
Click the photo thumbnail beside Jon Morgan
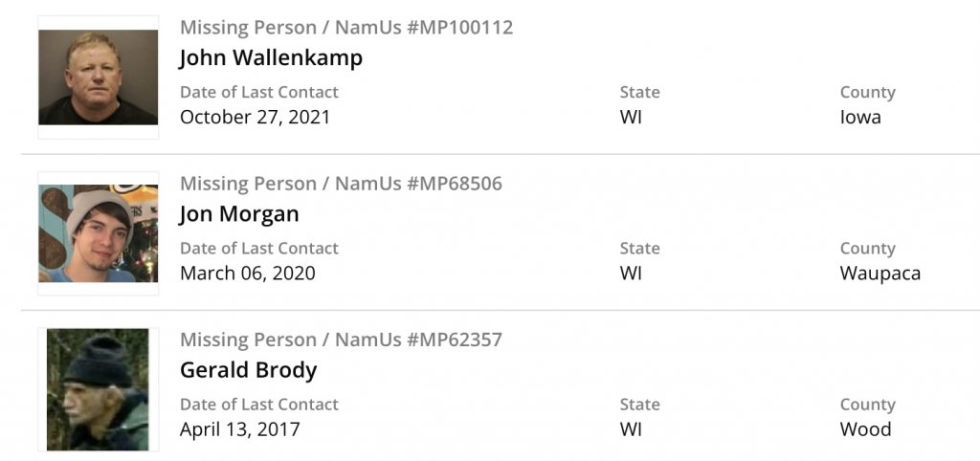click(x=98, y=233)
